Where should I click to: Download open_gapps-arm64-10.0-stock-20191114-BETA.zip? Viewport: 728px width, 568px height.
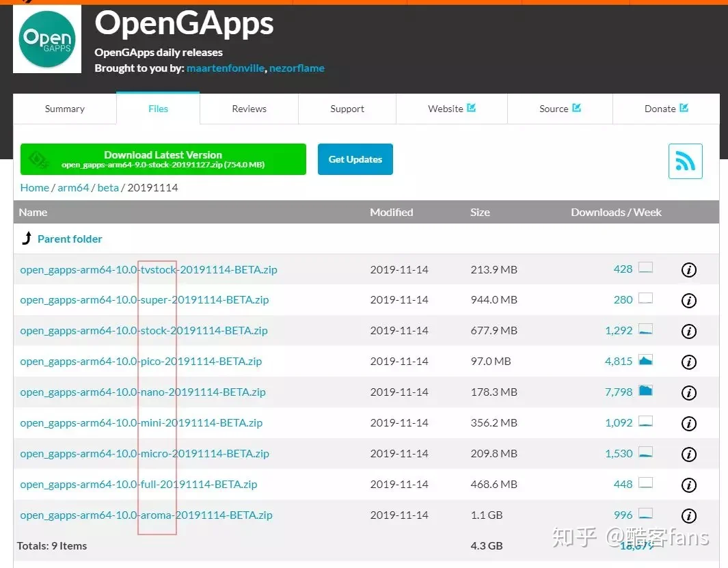coord(144,331)
